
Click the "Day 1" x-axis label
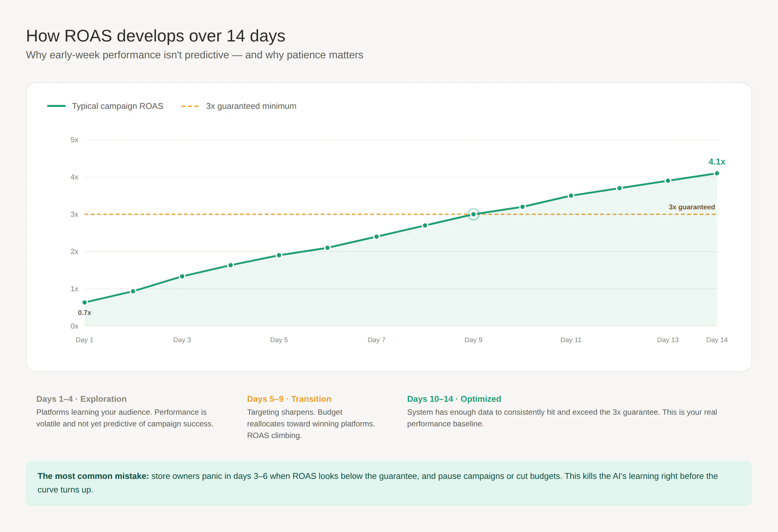(x=84, y=340)
